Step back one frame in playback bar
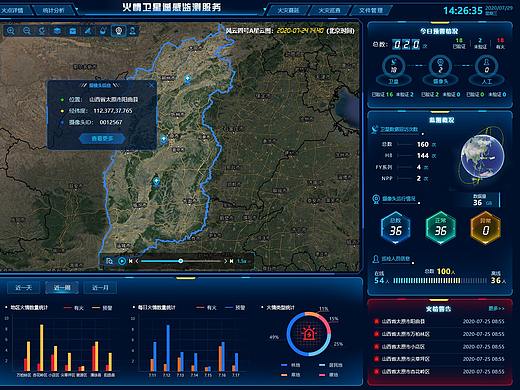The height and width of the screenshot is (390, 520). (x=137, y=261)
